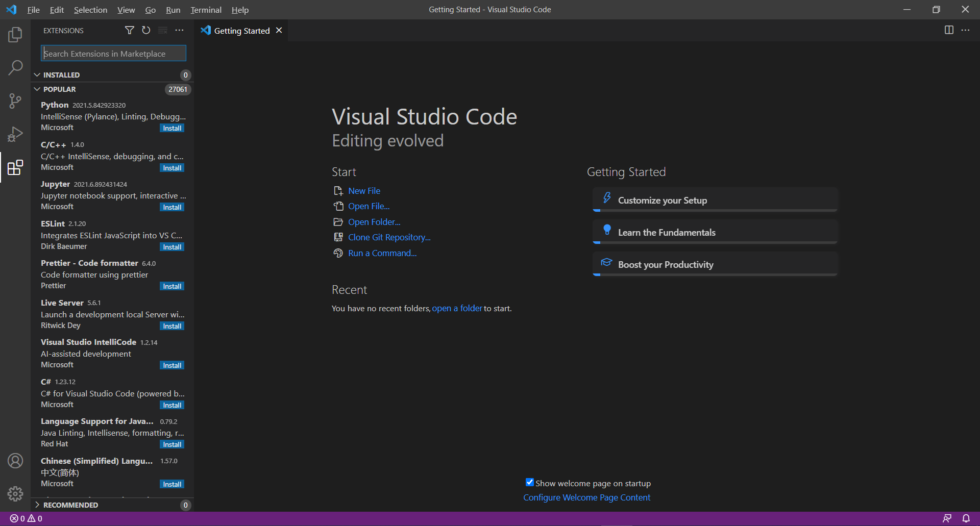
Task: Open the Learn the Fundamentals walkthrough
Action: tap(715, 232)
